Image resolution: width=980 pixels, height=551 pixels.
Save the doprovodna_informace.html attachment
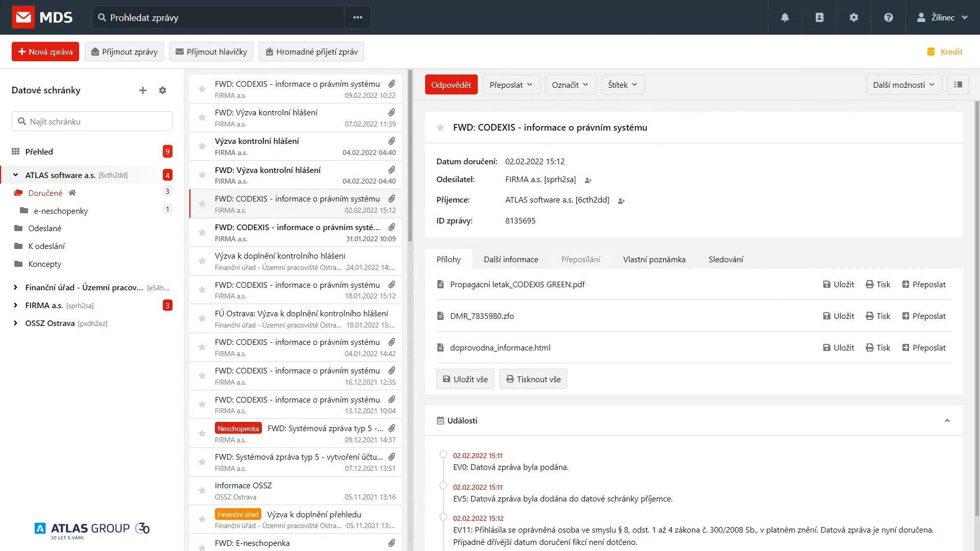tap(839, 347)
